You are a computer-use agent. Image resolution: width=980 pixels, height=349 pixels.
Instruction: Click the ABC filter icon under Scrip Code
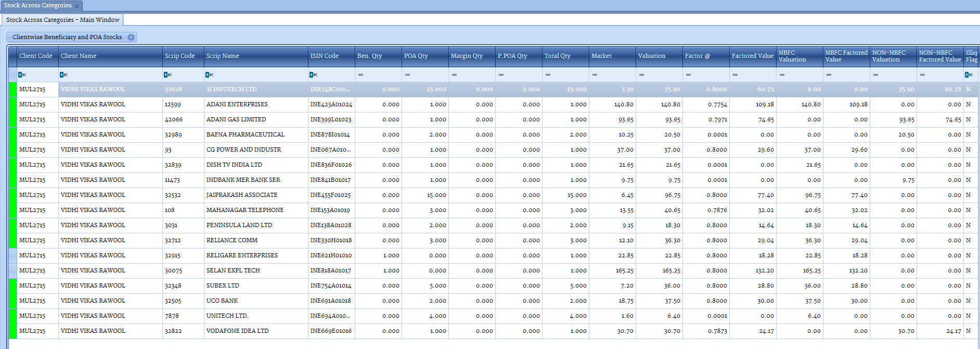point(168,74)
